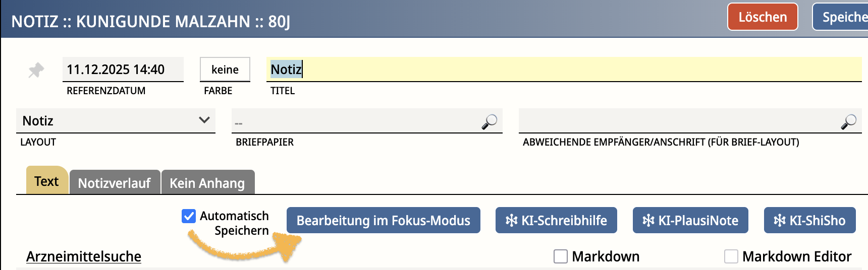Pick a note color via the Farbe box
This screenshot has width=868, height=270.
[x=225, y=70]
